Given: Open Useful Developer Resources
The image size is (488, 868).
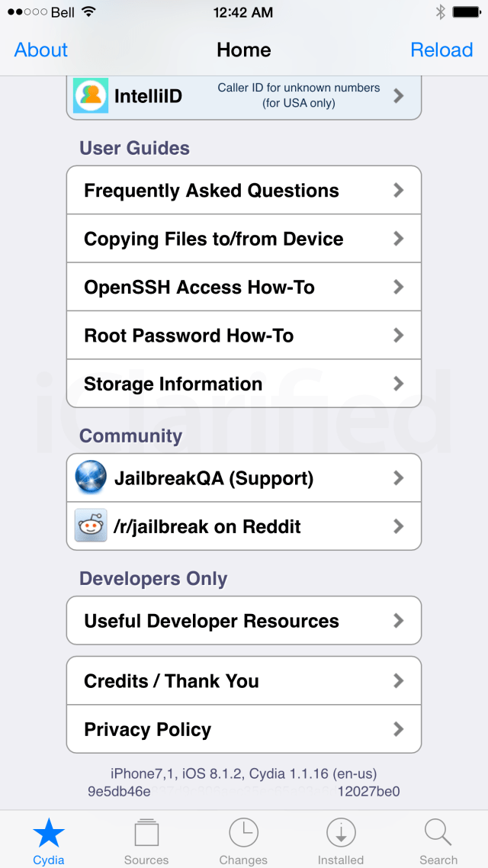Looking at the screenshot, I should pos(211,621).
